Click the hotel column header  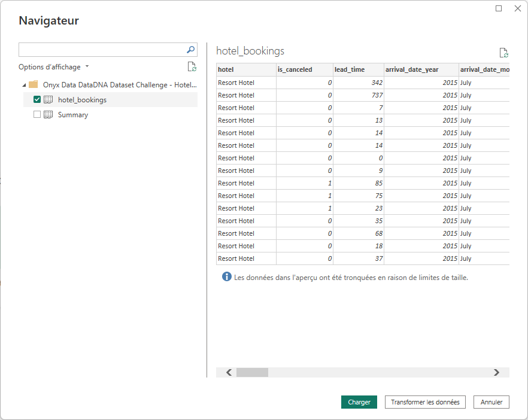[246, 69]
